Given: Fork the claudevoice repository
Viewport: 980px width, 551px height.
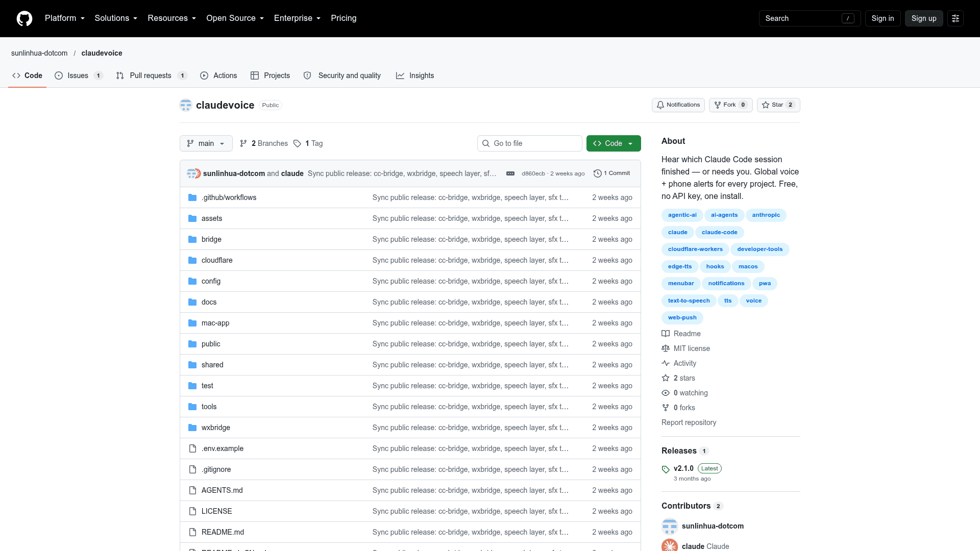Looking at the screenshot, I should (x=730, y=105).
